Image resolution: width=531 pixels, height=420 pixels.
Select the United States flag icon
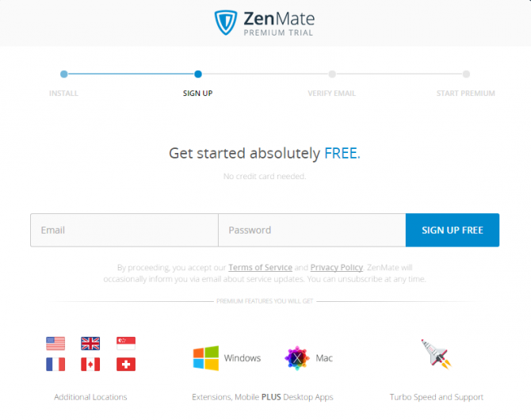[x=55, y=343]
